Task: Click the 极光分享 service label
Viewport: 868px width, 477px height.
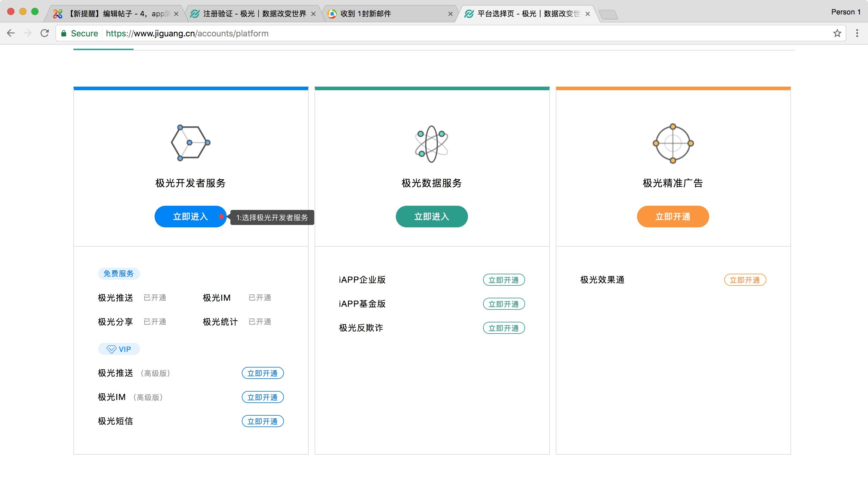Action: (x=115, y=322)
